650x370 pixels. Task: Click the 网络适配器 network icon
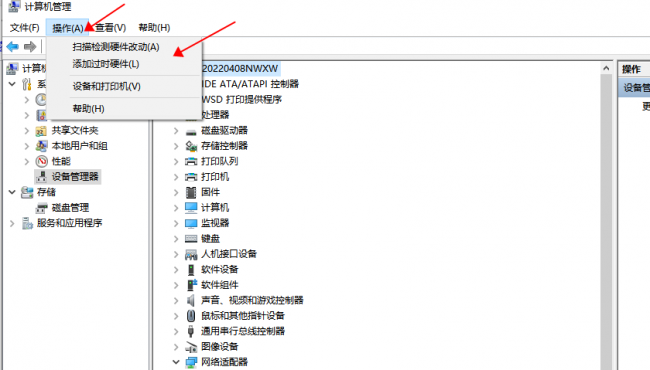191,363
